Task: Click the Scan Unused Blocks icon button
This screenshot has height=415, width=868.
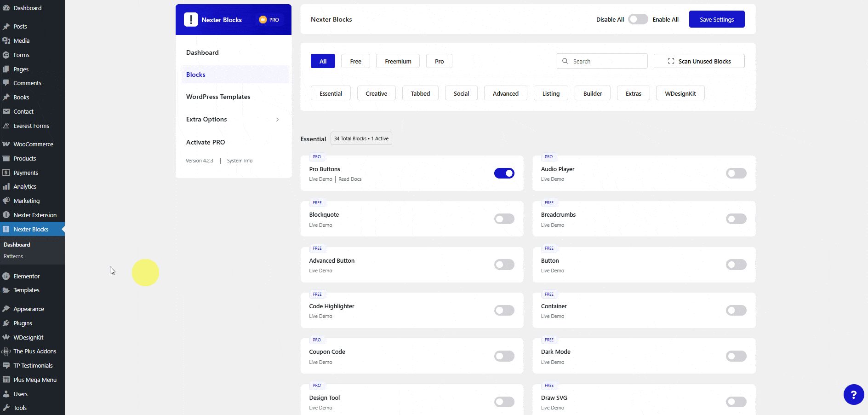Action: (x=671, y=61)
